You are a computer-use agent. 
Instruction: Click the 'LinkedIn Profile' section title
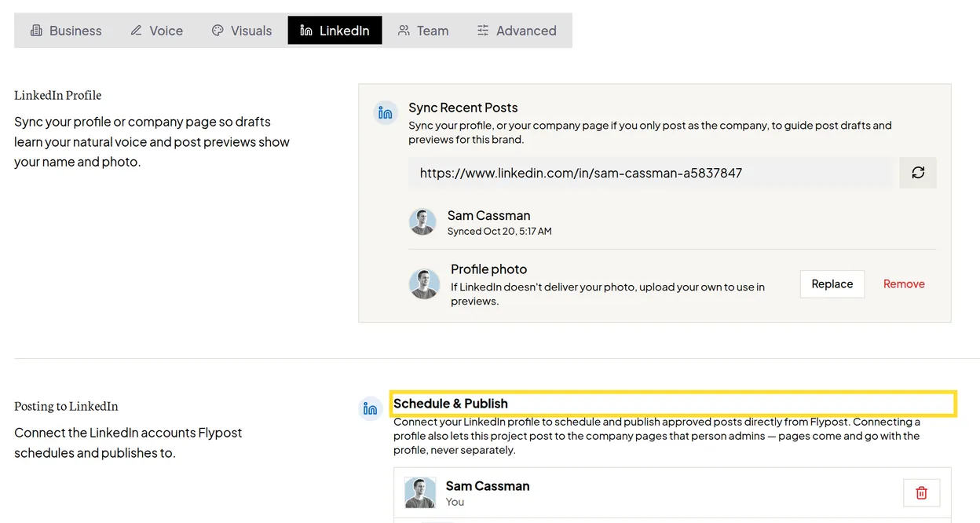click(x=58, y=95)
